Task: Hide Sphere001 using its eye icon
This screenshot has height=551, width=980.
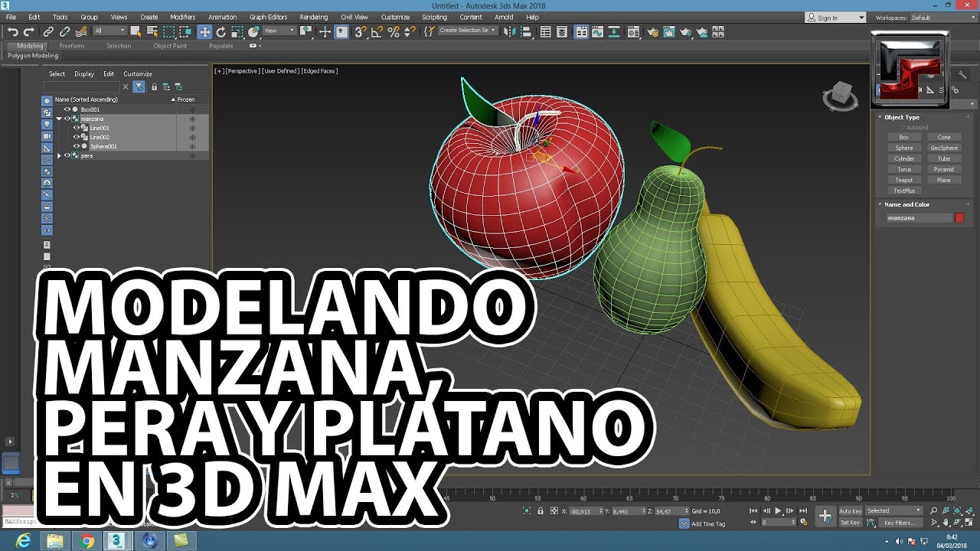Action: (76, 146)
